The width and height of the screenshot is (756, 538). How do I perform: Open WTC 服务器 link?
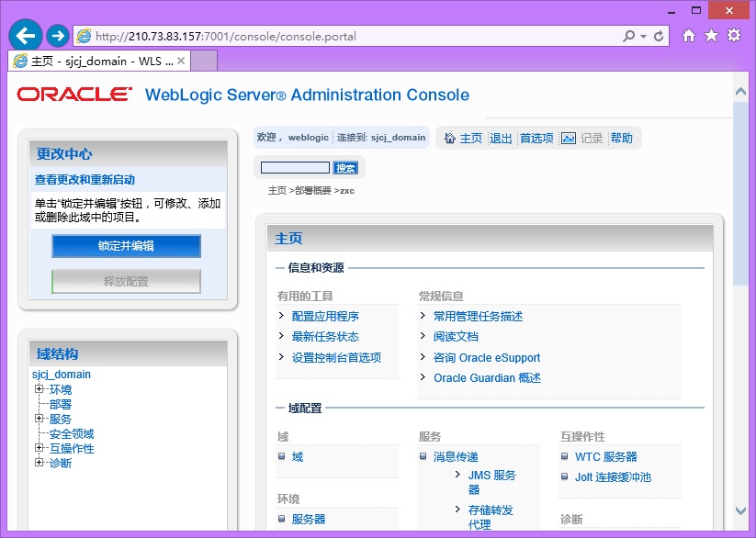606,456
